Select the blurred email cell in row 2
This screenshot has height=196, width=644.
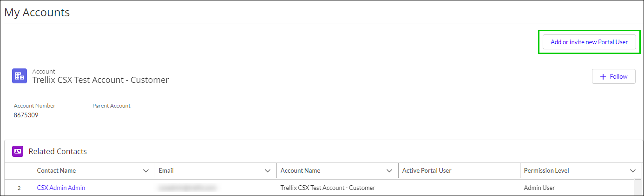(x=187, y=188)
